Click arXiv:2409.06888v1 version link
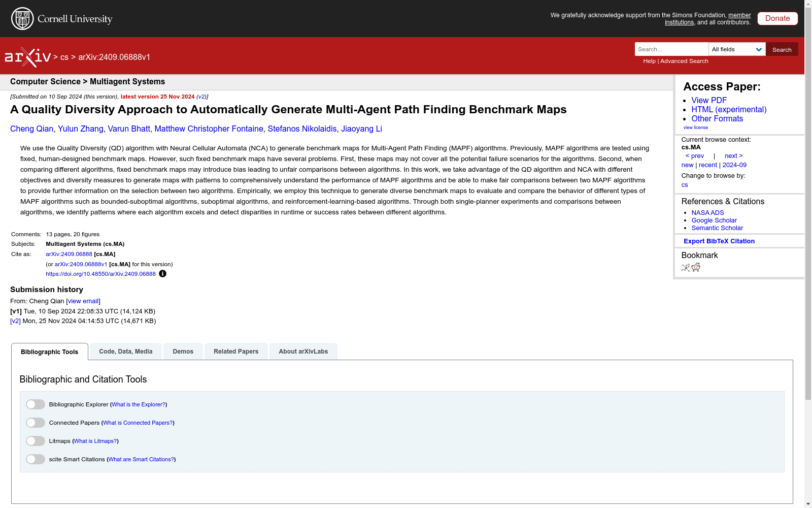Image resolution: width=812 pixels, height=508 pixels. 81,264
